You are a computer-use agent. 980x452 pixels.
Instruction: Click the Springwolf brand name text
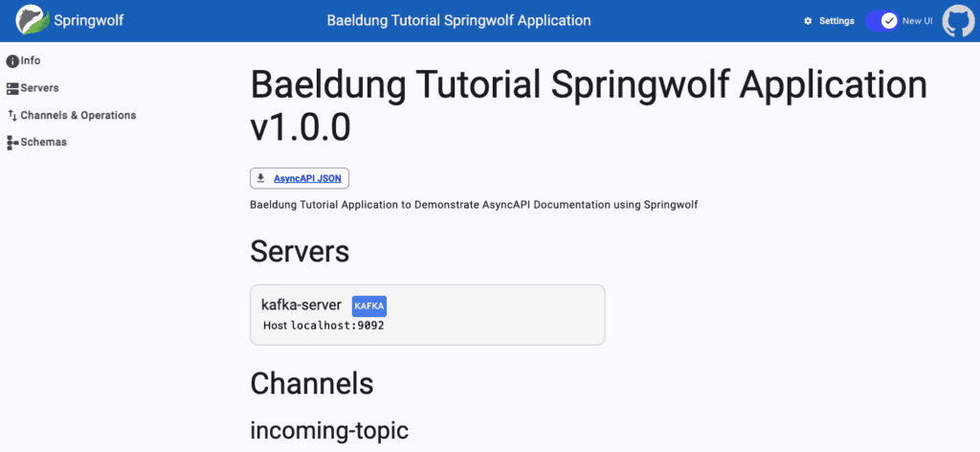[x=89, y=20]
